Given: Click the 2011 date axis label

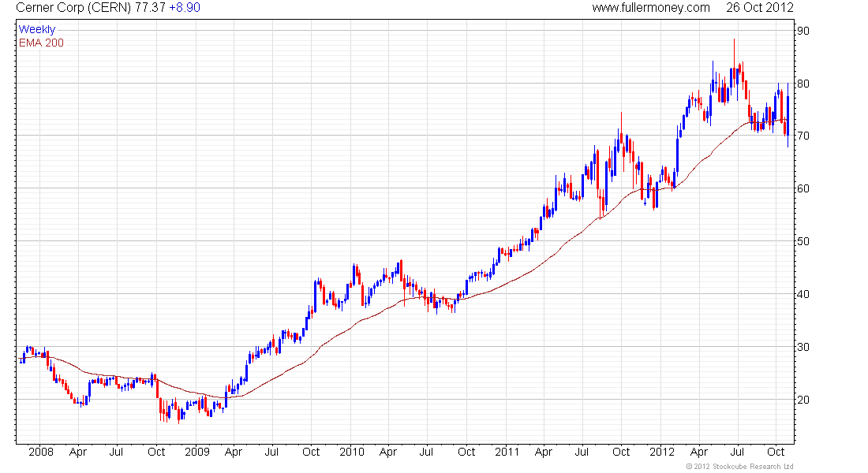Looking at the screenshot, I should point(507,452).
